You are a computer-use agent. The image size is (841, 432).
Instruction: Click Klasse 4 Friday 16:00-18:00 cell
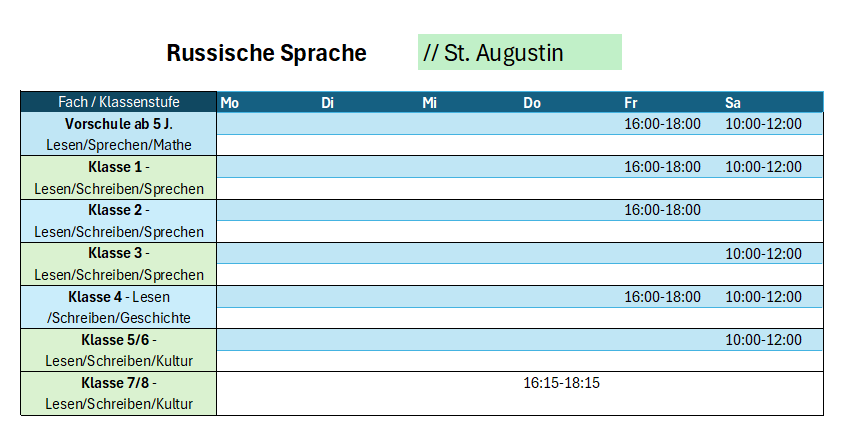(x=662, y=297)
